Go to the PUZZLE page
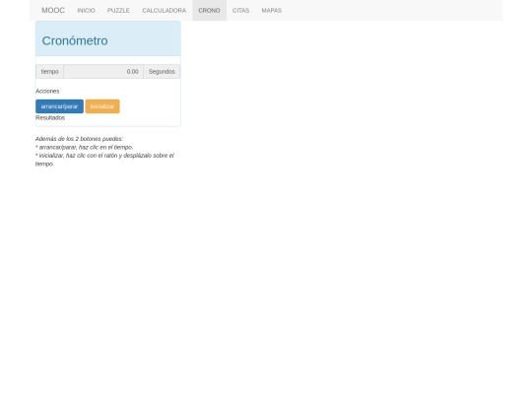 pyautogui.click(x=118, y=11)
